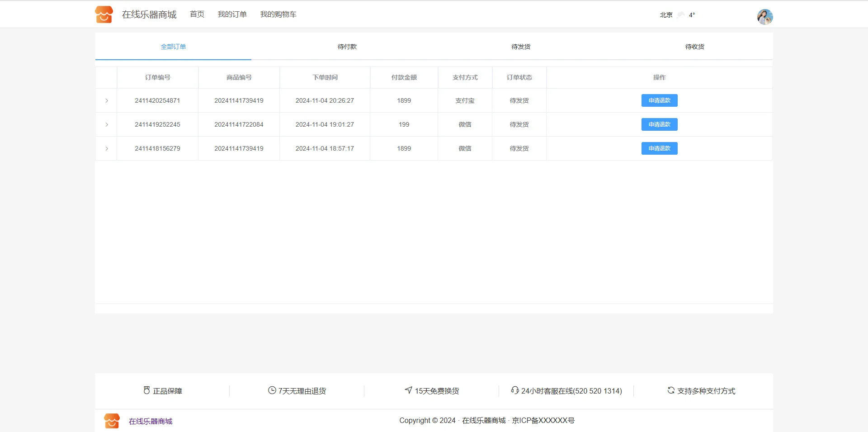Click the refresh icon beside 支持多种支付方式
This screenshot has height=432, width=868.
click(x=671, y=390)
